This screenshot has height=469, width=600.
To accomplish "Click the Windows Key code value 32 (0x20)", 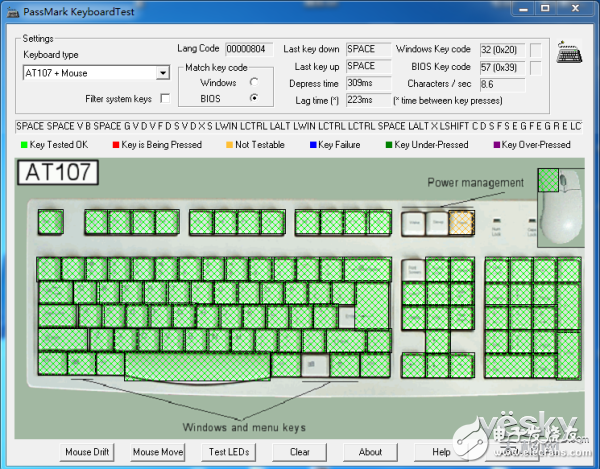I will tap(502, 50).
